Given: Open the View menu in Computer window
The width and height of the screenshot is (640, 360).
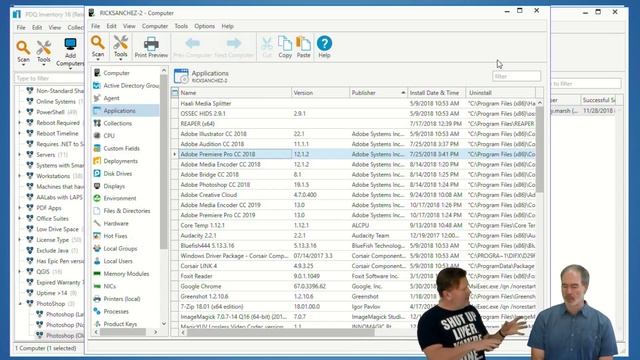Looking at the screenshot, I should click(x=129, y=26).
